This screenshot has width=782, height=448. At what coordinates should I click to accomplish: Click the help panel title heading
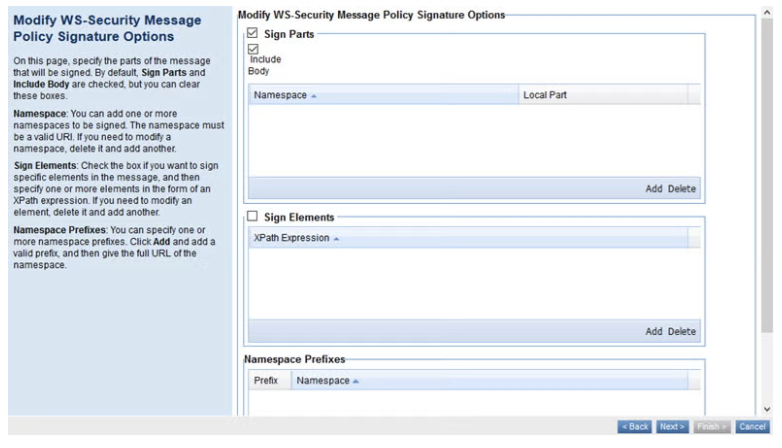tap(107, 28)
